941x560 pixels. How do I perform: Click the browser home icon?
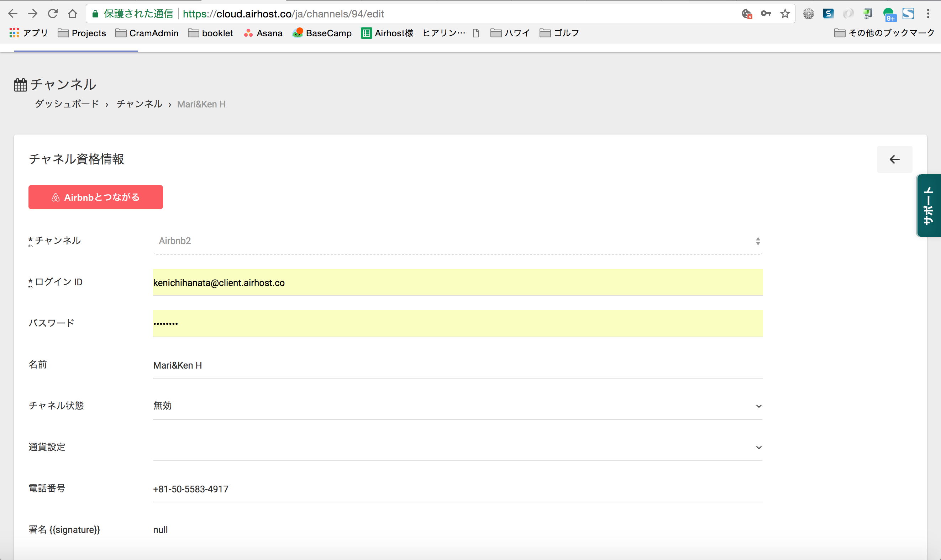pos(73,14)
